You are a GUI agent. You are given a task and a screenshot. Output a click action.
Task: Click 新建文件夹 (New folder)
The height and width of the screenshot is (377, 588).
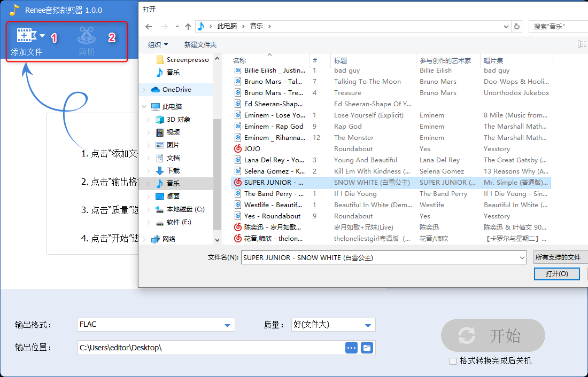pyautogui.click(x=200, y=45)
